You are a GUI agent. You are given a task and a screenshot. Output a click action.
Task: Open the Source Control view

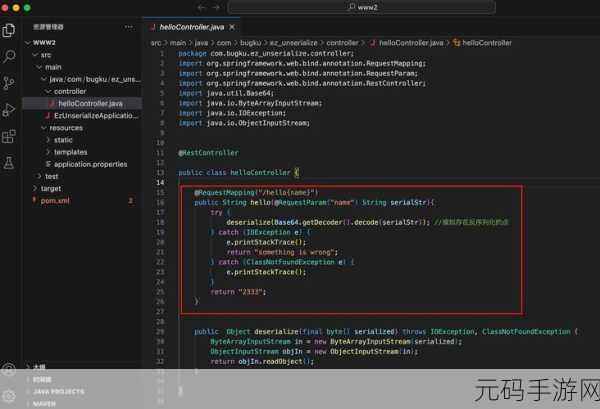(x=8, y=83)
